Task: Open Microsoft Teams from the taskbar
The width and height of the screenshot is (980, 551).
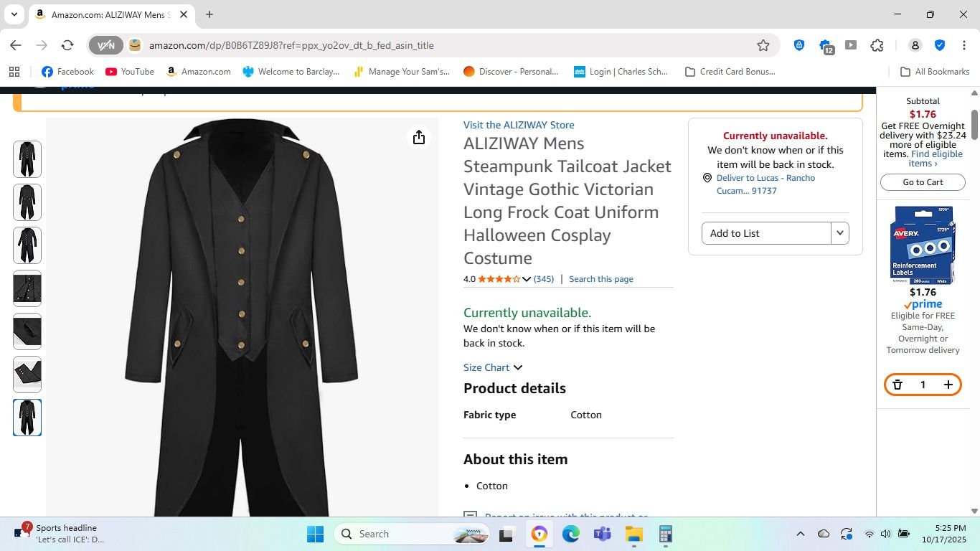Action: (602, 534)
